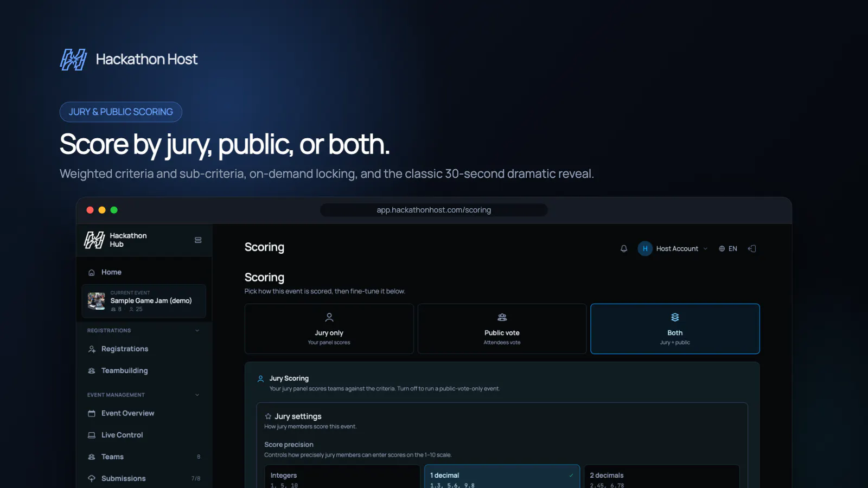The width and height of the screenshot is (868, 488).
Task: Click the Teams count badge 8
Action: coord(199,457)
